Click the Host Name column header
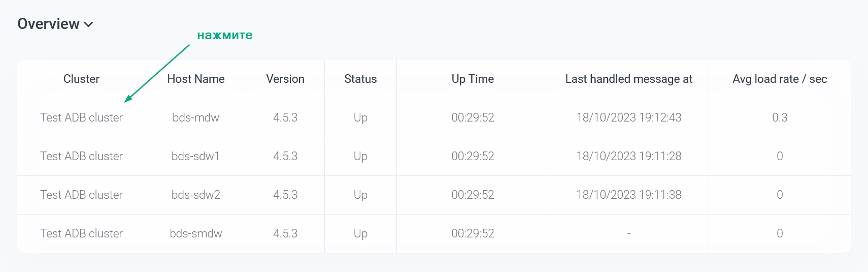The image size is (868, 272). [x=195, y=79]
